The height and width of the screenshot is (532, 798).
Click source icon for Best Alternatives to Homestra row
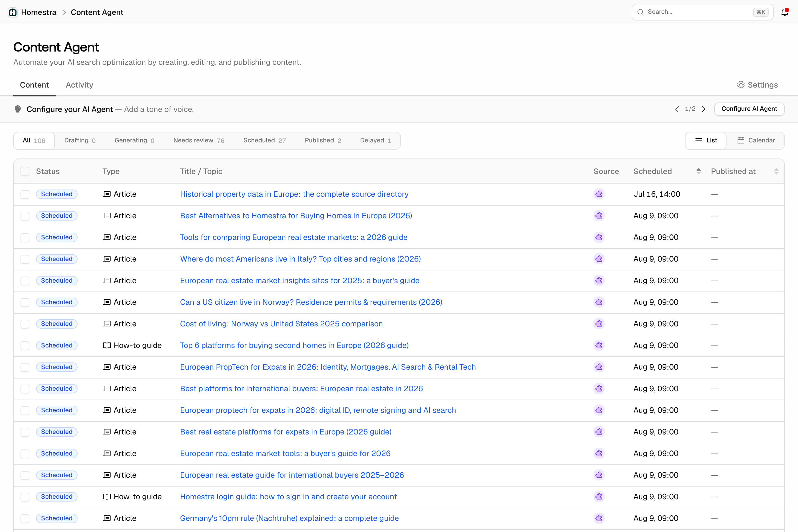(599, 216)
